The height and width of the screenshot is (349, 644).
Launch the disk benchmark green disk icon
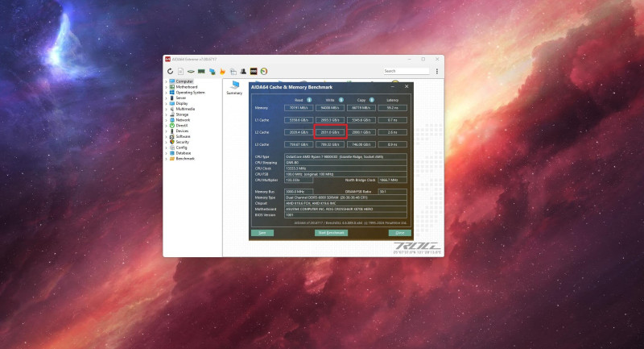coord(191,72)
